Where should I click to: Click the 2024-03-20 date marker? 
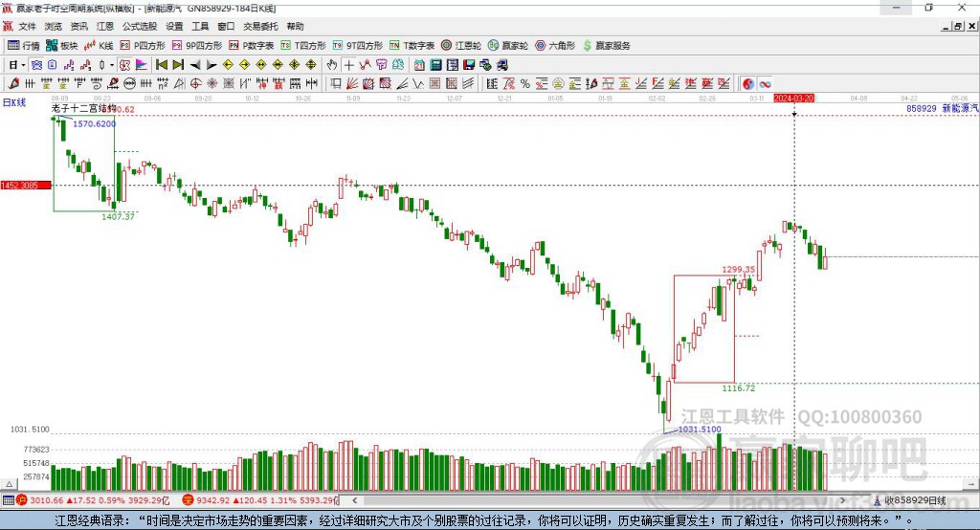(793, 99)
